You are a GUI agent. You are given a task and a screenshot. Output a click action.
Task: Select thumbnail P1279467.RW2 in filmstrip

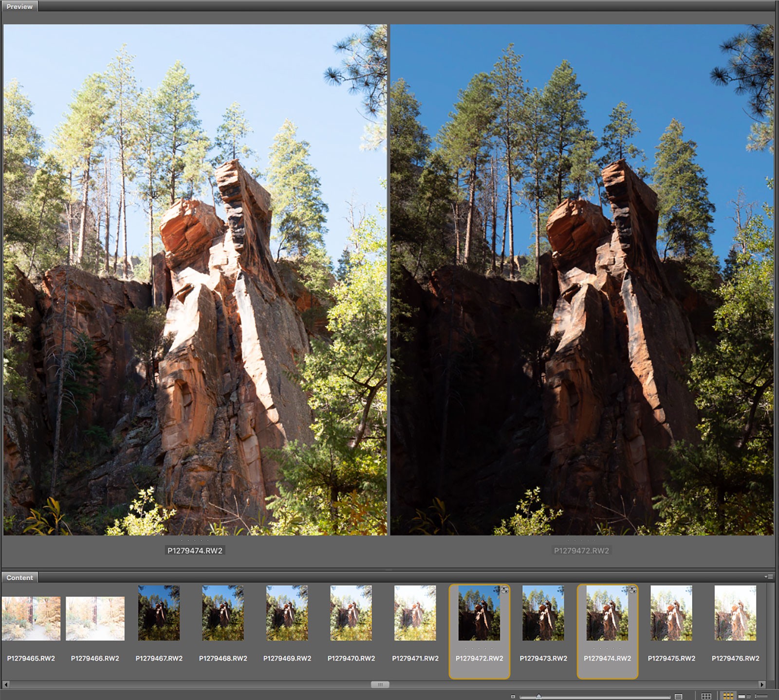tap(159, 613)
